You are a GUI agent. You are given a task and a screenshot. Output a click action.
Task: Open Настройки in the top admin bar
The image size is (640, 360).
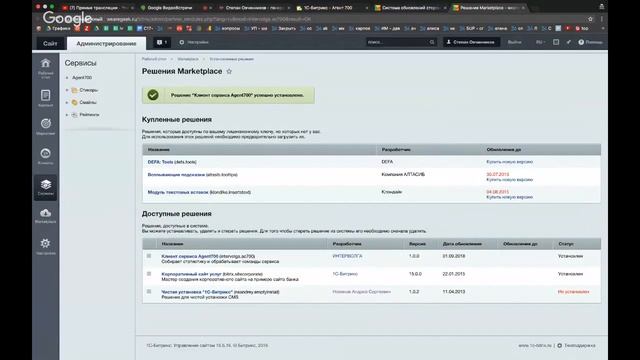pyautogui.click(x=194, y=42)
